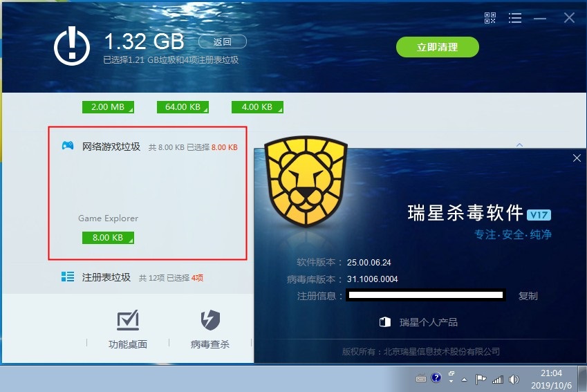
Task: Click the Show desktop strip
Action: click(x=583, y=379)
